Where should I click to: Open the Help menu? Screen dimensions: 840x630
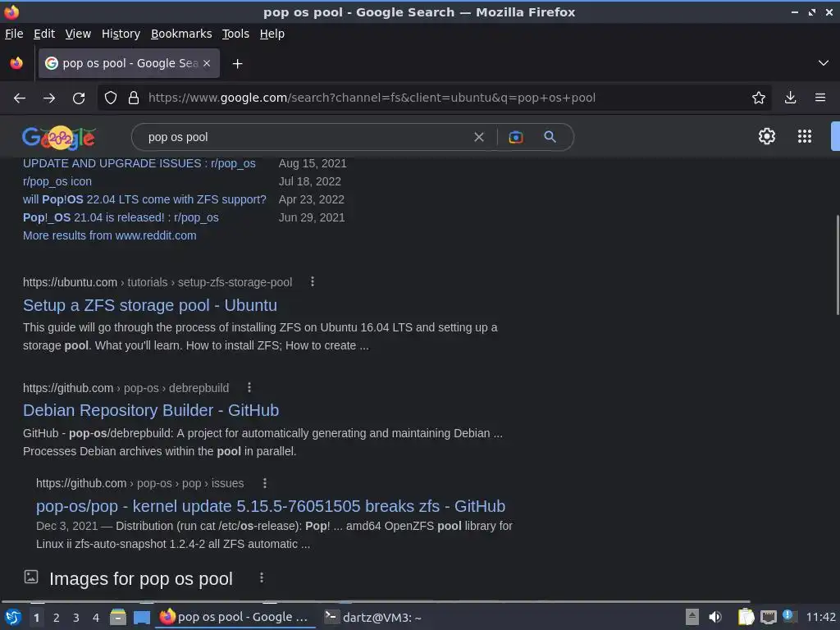272,34
